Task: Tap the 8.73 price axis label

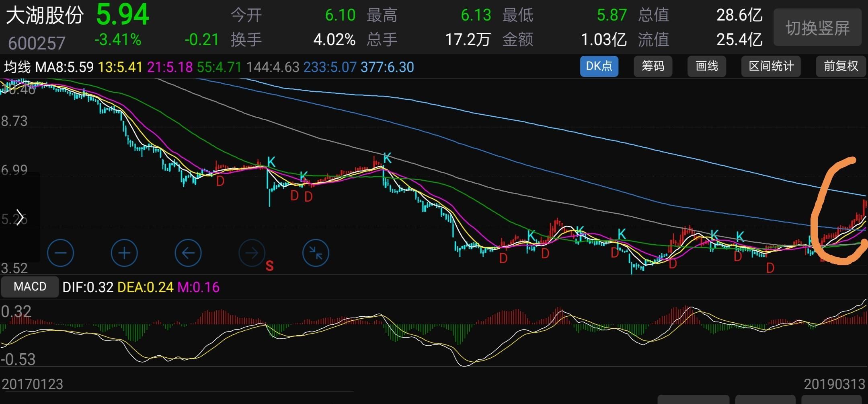Action: point(14,121)
